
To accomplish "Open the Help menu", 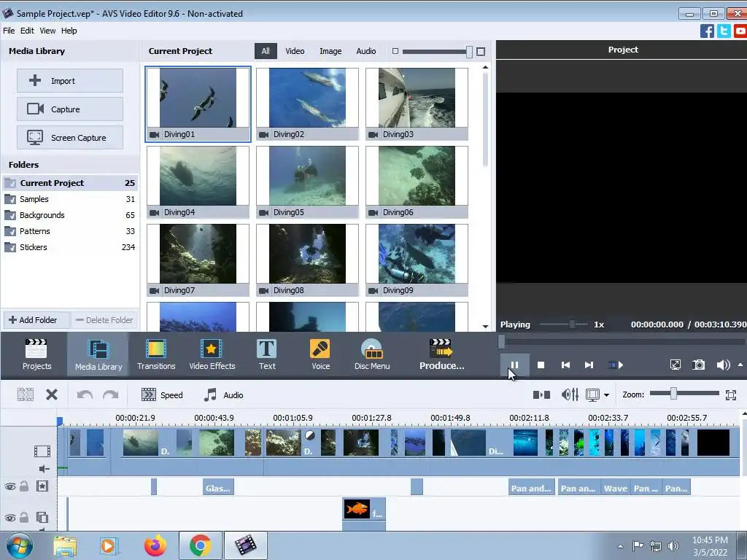I will 69,31.
